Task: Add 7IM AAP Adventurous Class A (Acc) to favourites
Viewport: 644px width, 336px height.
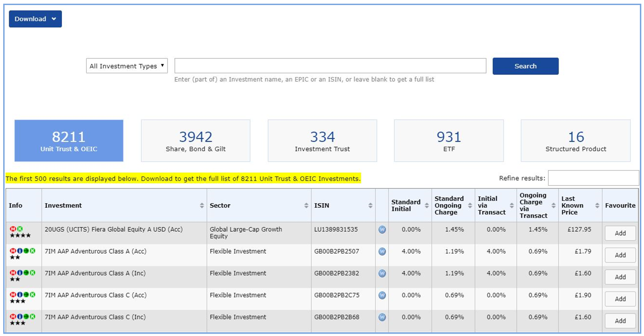Action: point(620,255)
